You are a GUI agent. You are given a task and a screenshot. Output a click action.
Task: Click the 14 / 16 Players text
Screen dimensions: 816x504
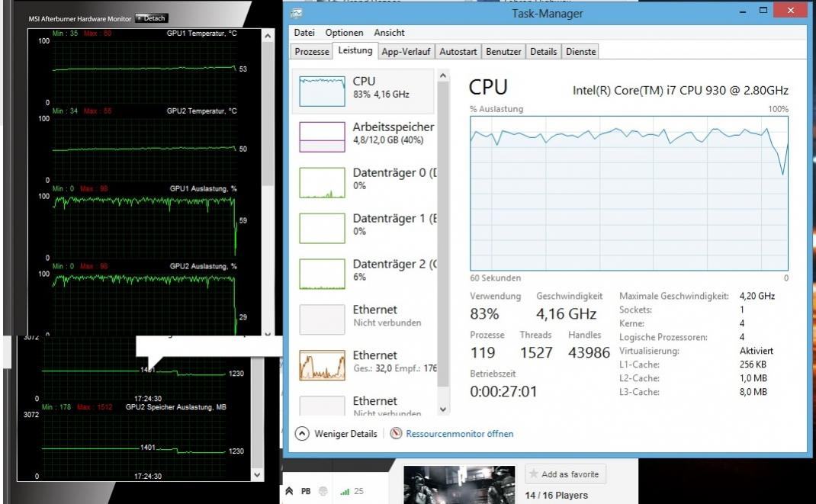pos(556,495)
